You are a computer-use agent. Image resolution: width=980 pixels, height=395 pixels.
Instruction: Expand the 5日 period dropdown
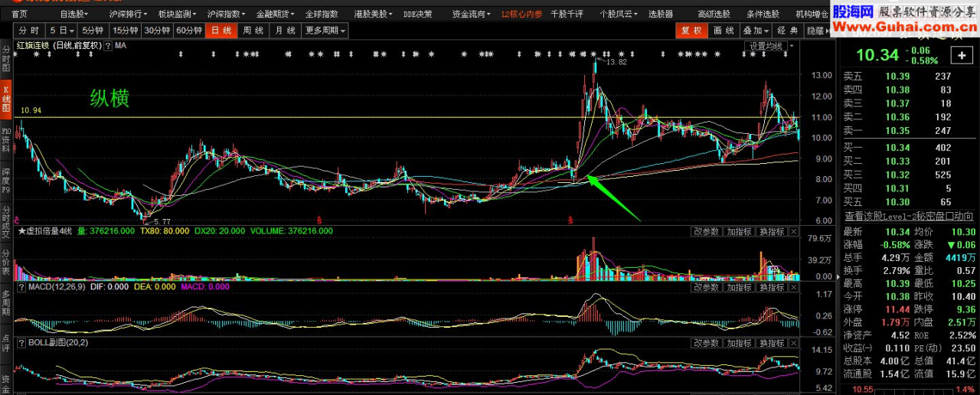(x=62, y=31)
